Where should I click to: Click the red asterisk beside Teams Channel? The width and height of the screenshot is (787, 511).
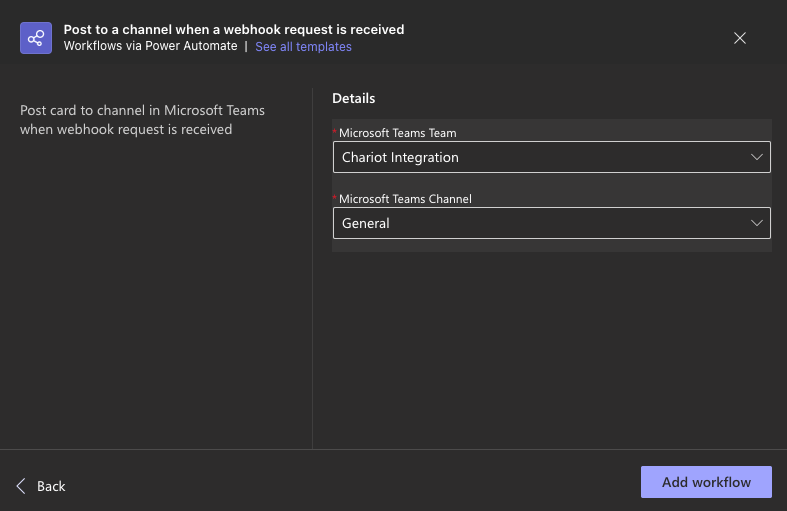335,197
